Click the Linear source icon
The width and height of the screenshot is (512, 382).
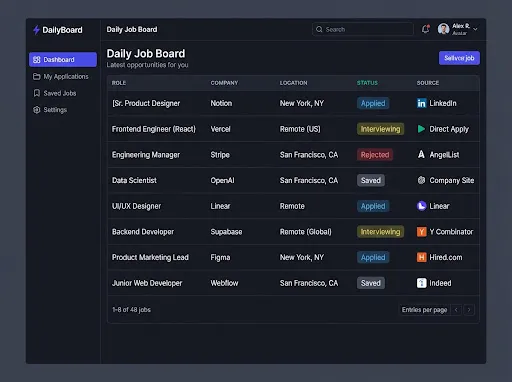(421, 206)
